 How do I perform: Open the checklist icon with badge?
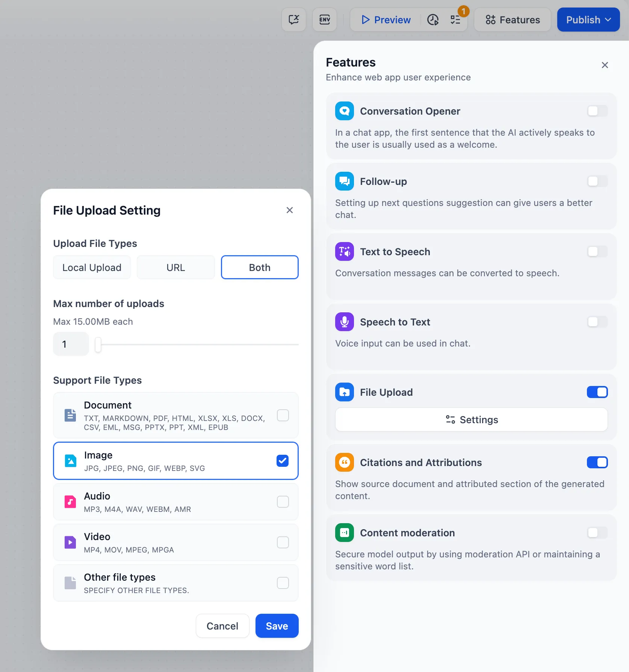(x=455, y=20)
